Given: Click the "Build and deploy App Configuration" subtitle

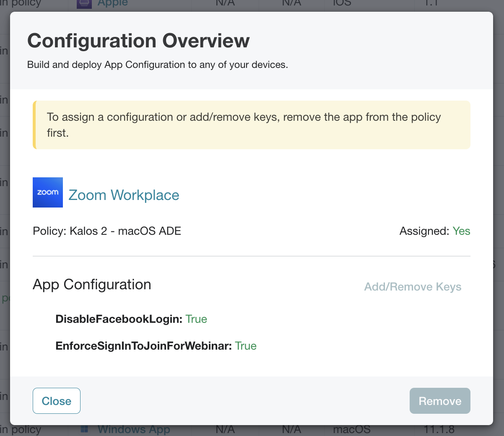Looking at the screenshot, I should tap(158, 65).
